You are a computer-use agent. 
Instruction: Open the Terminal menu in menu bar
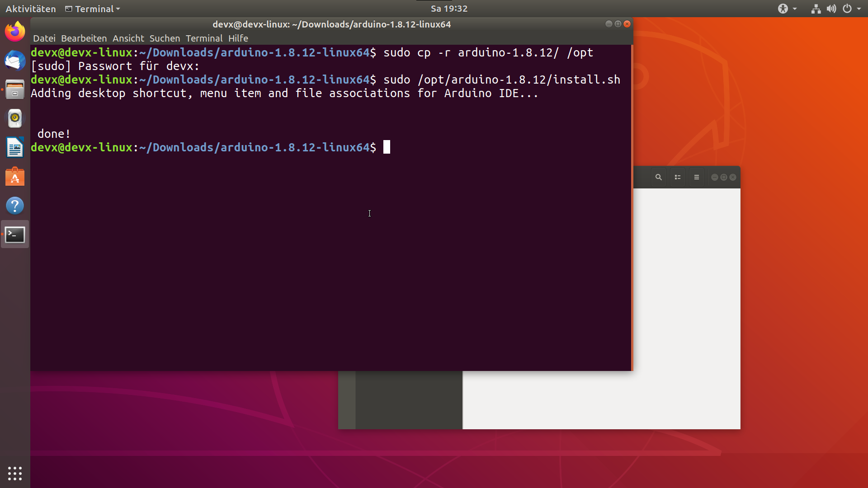204,38
